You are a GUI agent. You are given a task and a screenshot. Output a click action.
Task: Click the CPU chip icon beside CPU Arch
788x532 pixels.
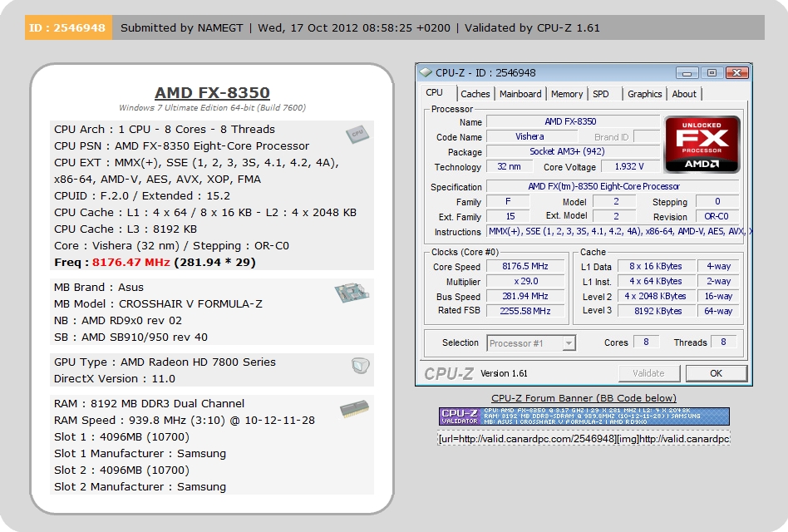tap(357, 134)
